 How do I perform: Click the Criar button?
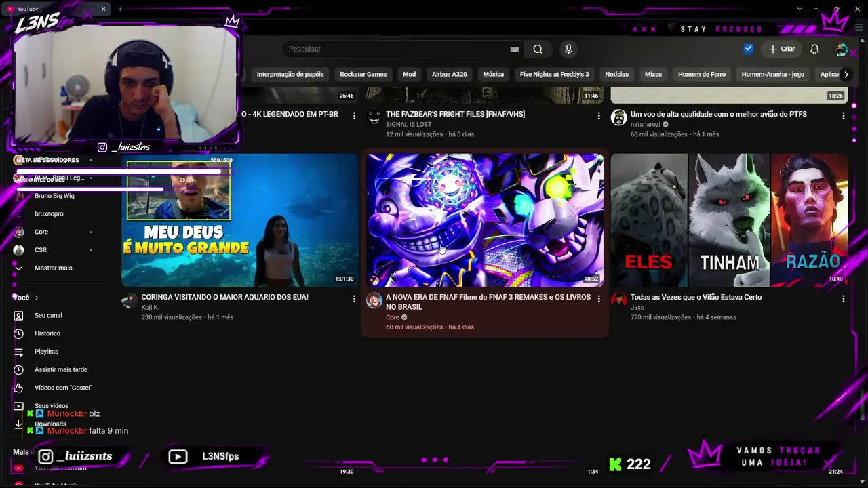pos(781,49)
